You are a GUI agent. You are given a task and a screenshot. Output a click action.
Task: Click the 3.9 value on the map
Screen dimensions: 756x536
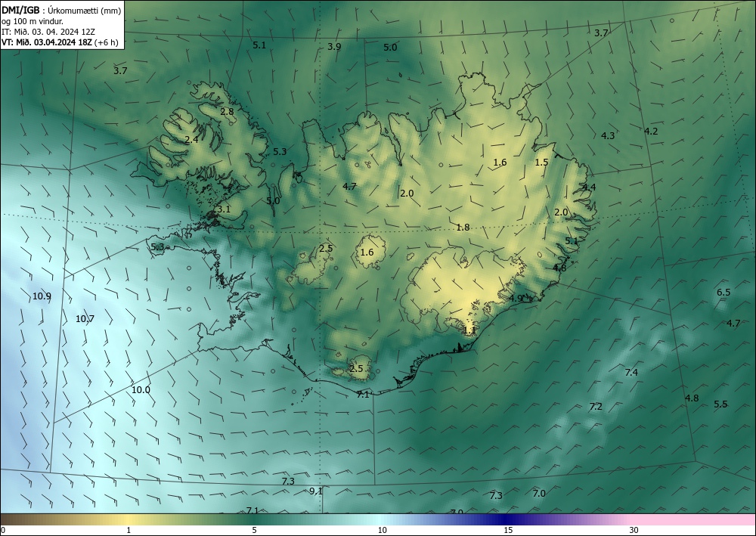(x=334, y=47)
